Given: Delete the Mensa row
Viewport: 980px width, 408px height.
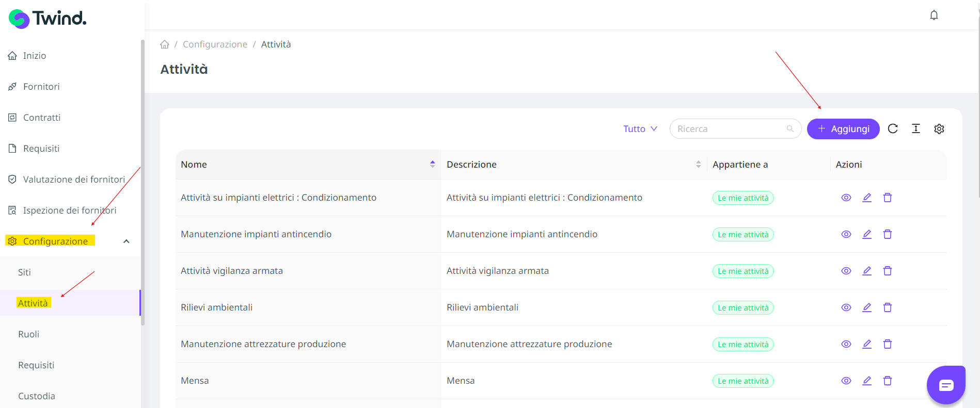Looking at the screenshot, I should [888, 381].
